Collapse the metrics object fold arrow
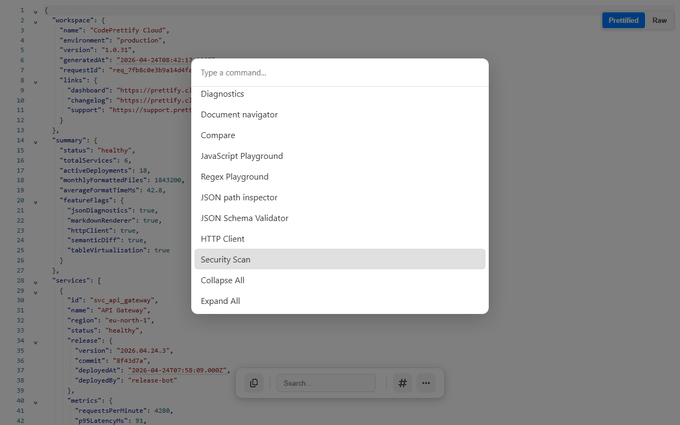Screen dimensions: 680x425 (36, 402)
